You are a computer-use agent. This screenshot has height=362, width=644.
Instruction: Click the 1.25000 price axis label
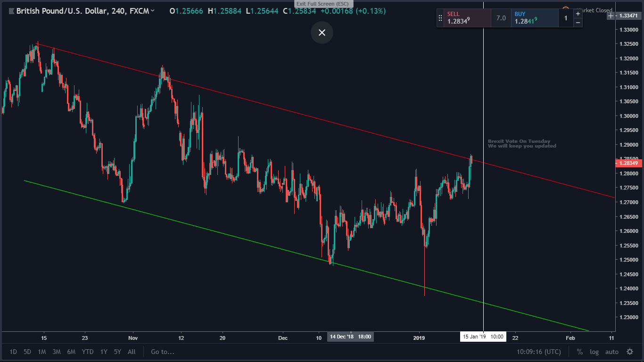click(628, 260)
